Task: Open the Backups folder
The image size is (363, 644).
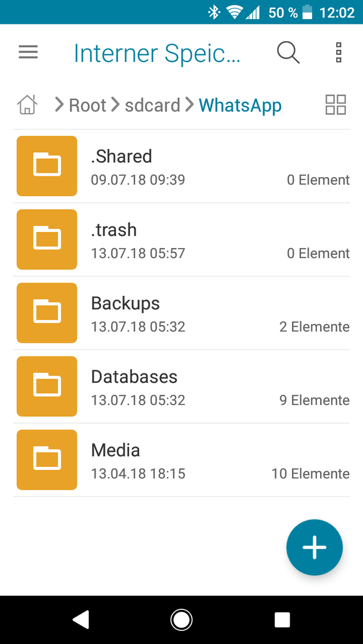Action: (181, 313)
